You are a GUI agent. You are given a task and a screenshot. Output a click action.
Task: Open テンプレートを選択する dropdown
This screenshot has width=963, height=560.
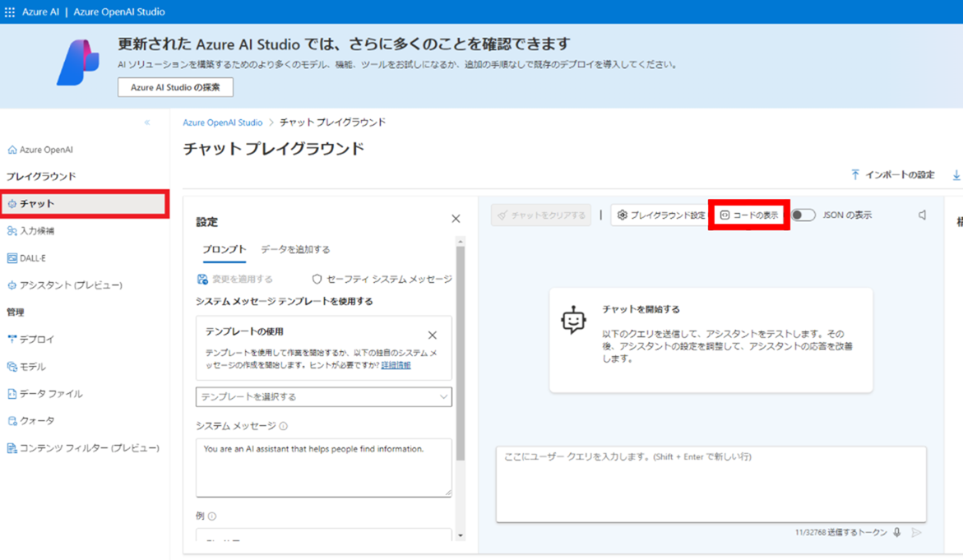(x=324, y=396)
